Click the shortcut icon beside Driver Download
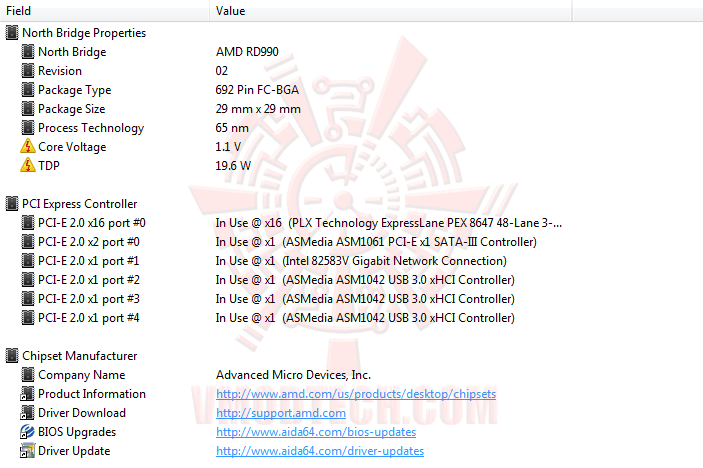The height and width of the screenshot is (468, 703). click(x=27, y=412)
